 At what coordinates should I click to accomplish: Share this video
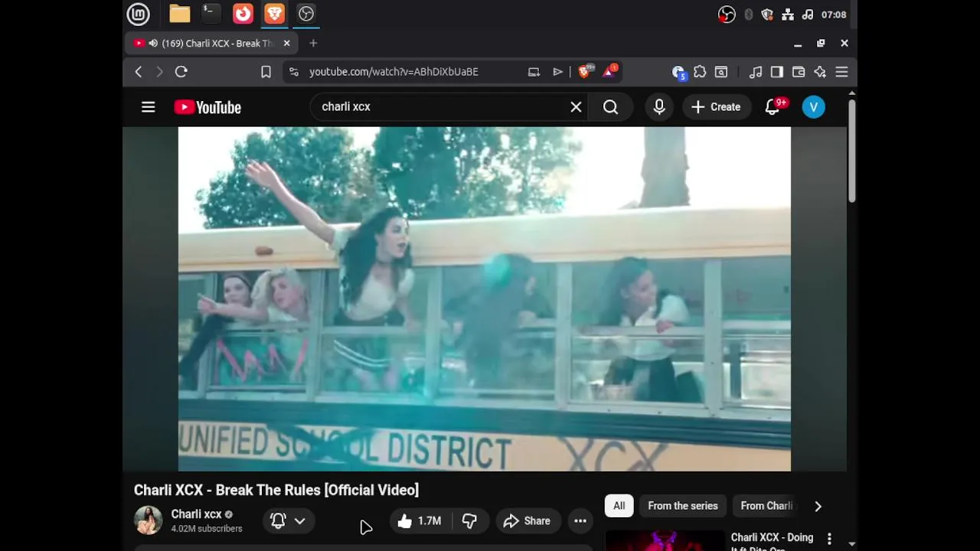pyautogui.click(x=527, y=521)
